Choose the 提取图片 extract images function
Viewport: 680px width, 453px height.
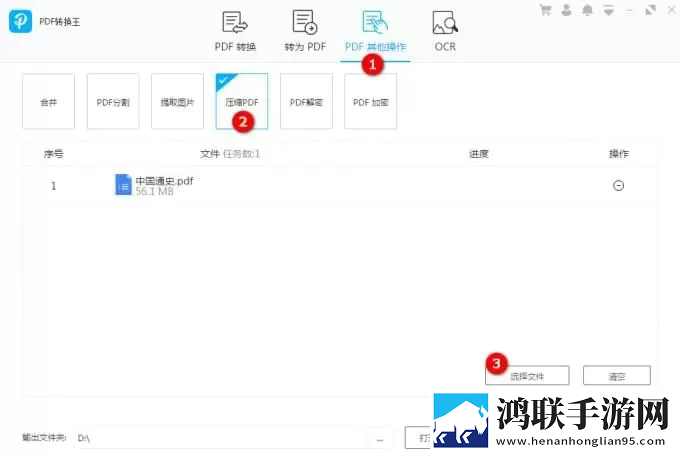click(177, 101)
